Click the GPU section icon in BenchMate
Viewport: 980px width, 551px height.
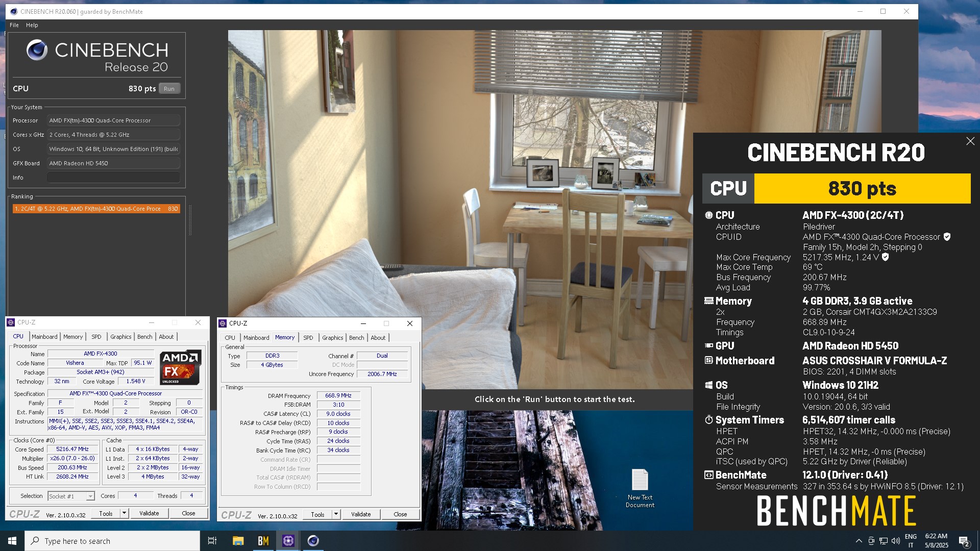(709, 346)
